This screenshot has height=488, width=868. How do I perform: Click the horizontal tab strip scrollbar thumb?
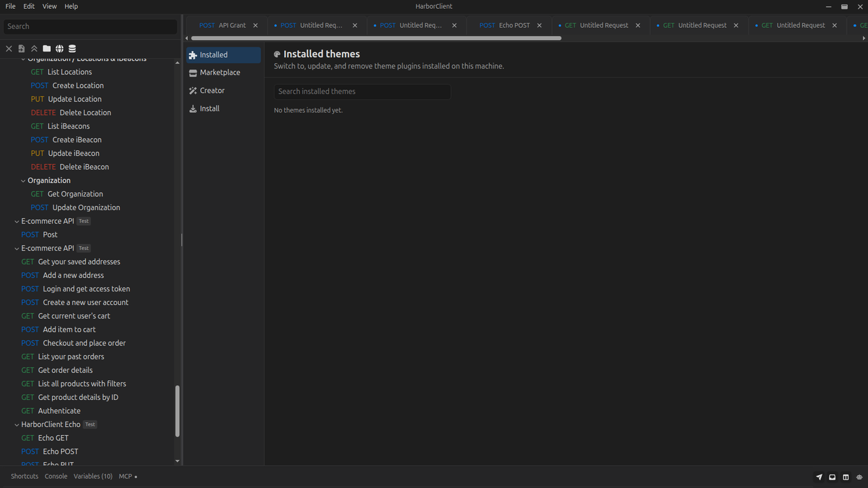point(375,39)
